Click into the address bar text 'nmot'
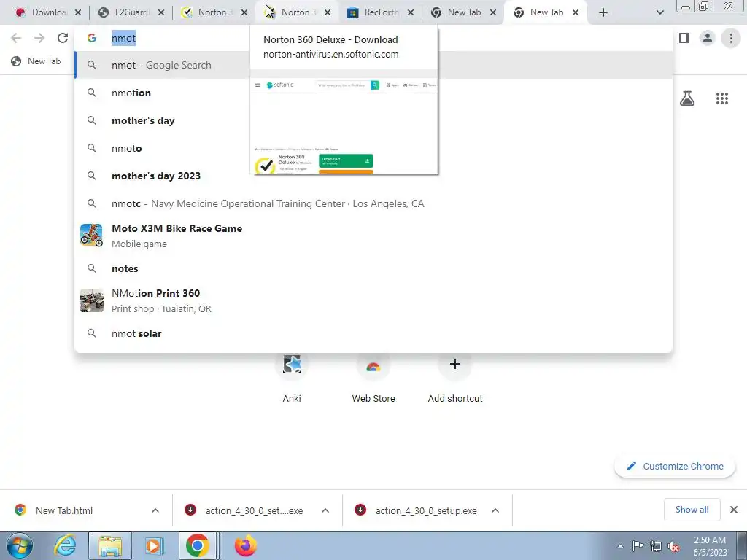Image resolution: width=747 pixels, height=560 pixels. pyautogui.click(x=123, y=38)
